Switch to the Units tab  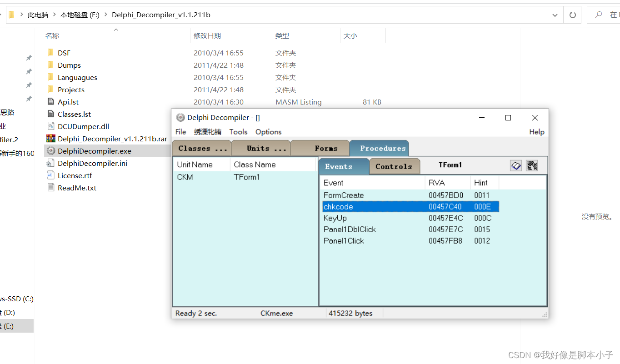point(261,148)
